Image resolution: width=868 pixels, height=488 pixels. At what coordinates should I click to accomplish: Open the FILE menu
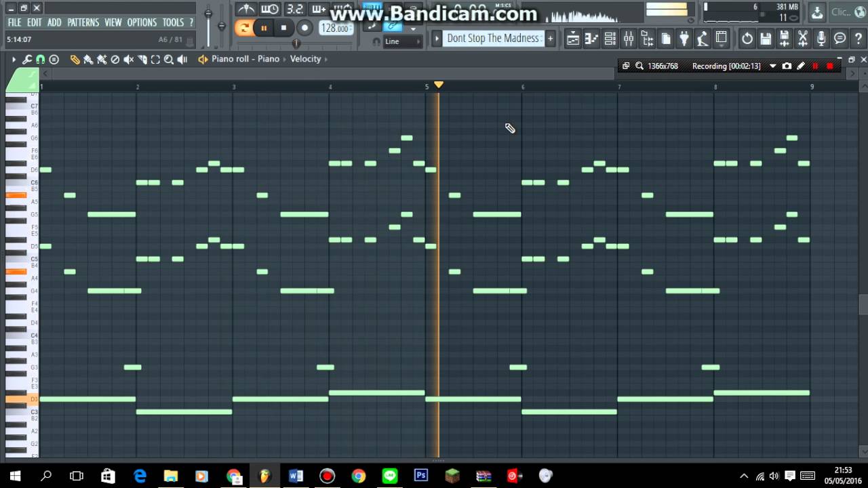point(14,22)
